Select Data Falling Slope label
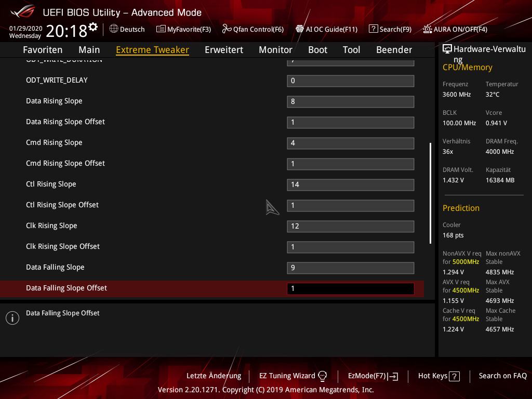 [x=55, y=268]
